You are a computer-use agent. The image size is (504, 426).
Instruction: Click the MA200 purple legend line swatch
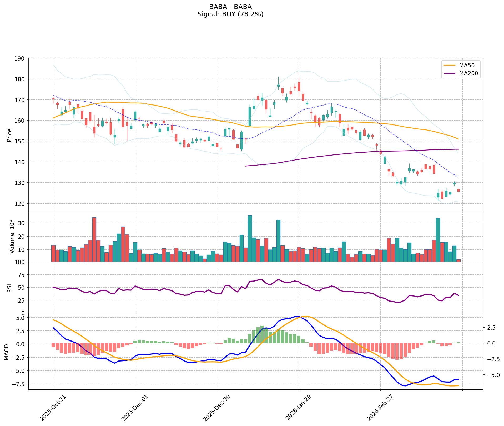tap(450, 73)
